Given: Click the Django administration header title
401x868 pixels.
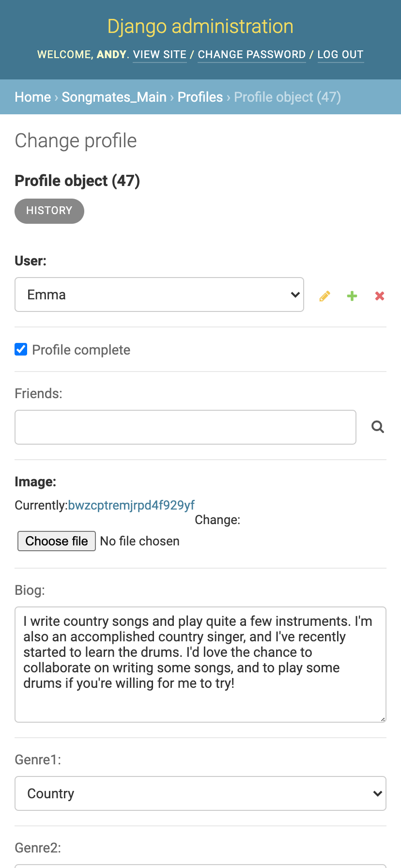Looking at the screenshot, I should [200, 26].
